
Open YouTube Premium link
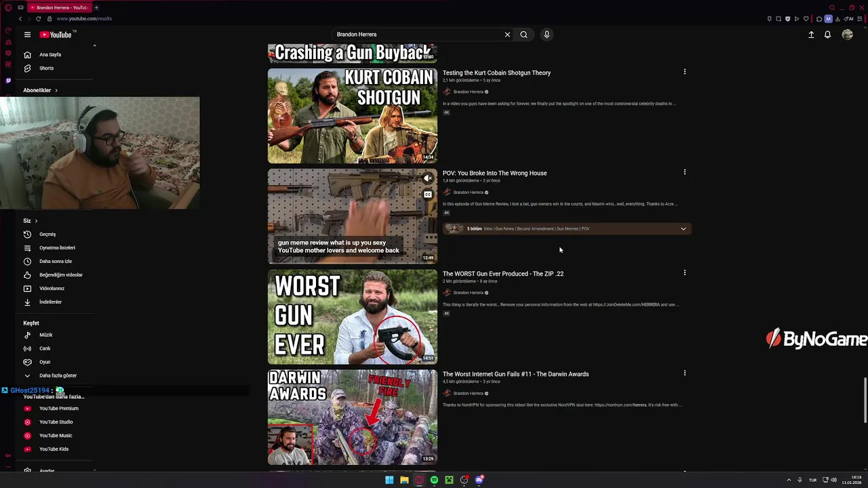click(x=58, y=409)
